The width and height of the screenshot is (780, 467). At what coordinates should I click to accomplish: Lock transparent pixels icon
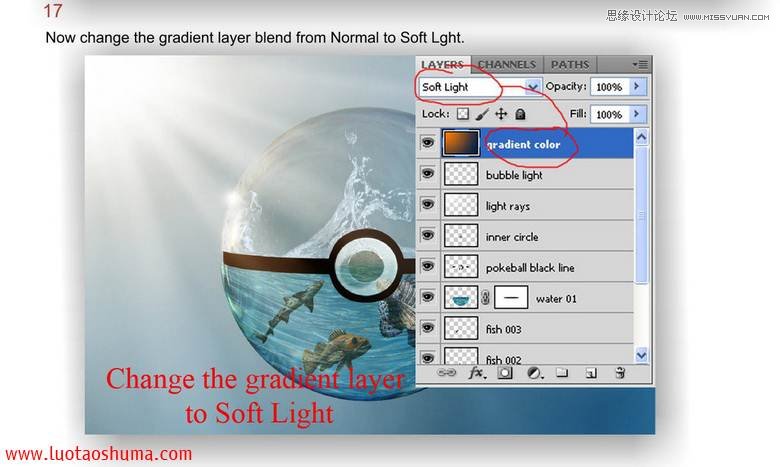point(463,114)
